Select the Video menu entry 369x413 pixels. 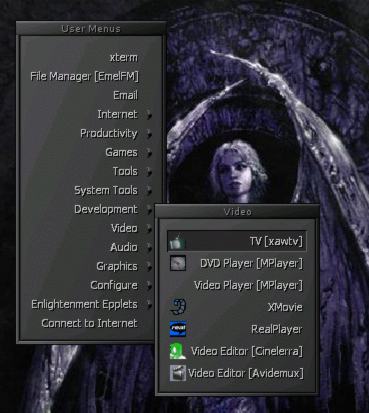pos(124,228)
